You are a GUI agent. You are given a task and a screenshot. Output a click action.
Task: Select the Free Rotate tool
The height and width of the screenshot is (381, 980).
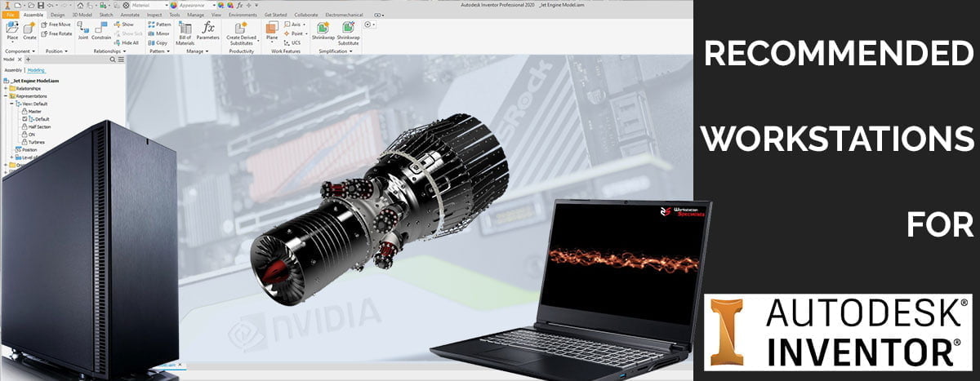coord(56,33)
